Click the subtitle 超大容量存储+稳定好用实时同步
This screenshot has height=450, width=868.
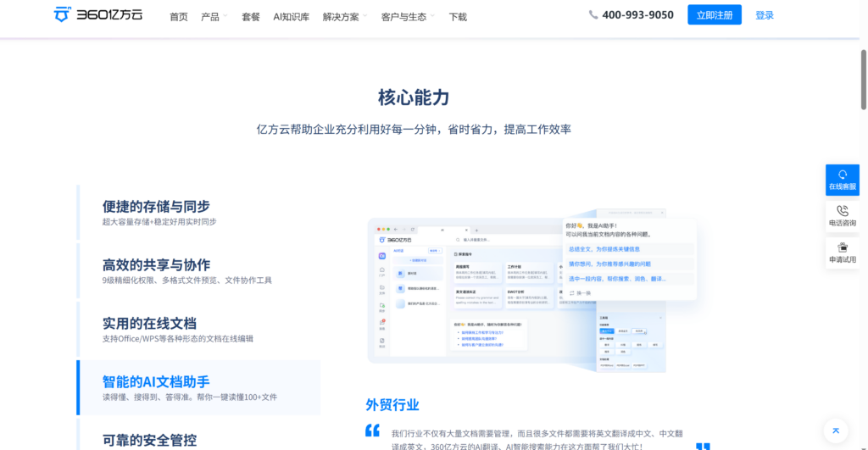[159, 222]
